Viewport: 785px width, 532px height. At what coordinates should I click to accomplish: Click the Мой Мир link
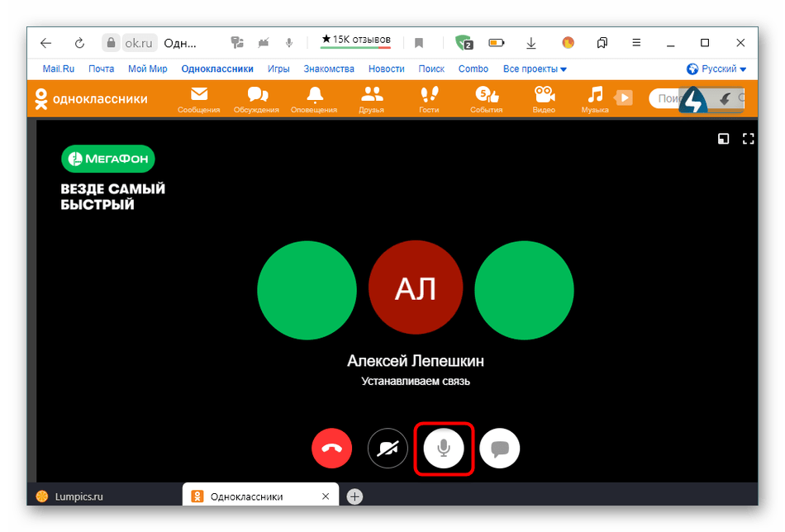[148, 69]
